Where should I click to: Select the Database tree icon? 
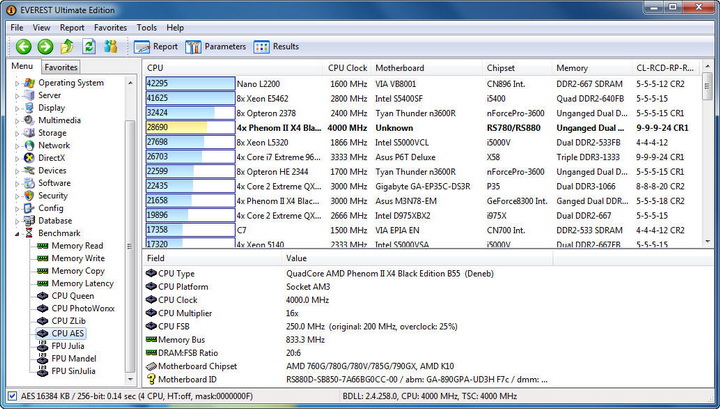[x=29, y=221]
